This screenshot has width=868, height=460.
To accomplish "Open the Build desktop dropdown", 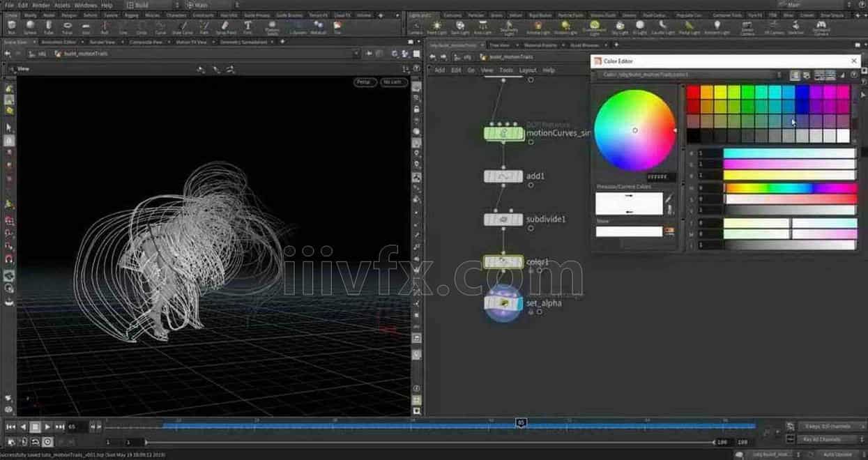I will (x=151, y=5).
